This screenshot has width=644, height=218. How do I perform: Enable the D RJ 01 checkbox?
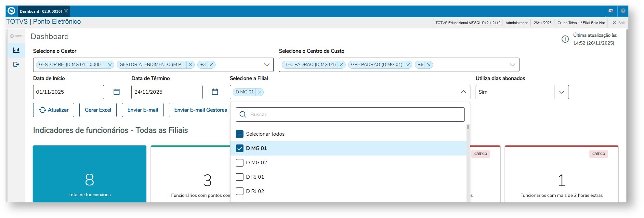240,177
